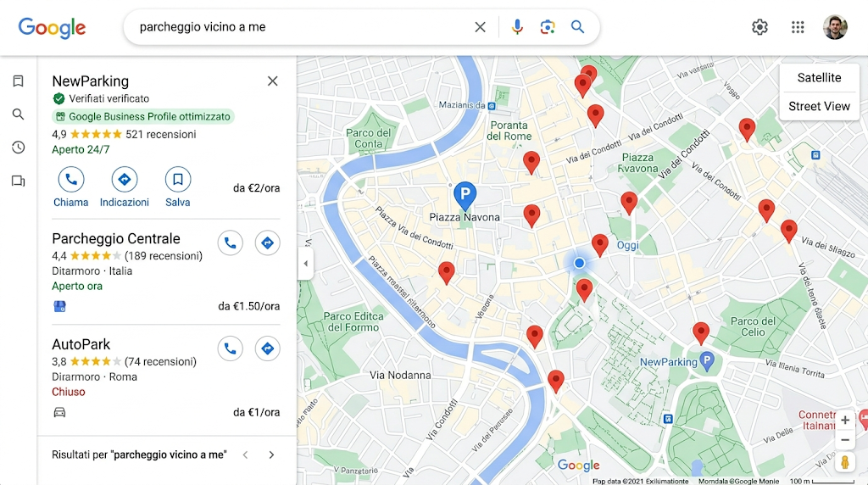Get directions to NewParking via Indicazioni
The image size is (868, 485).
pyautogui.click(x=125, y=180)
